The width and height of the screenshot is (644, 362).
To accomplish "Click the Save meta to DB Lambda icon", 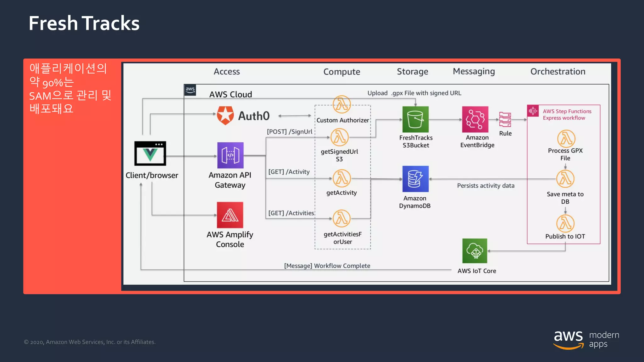I will [x=565, y=179].
